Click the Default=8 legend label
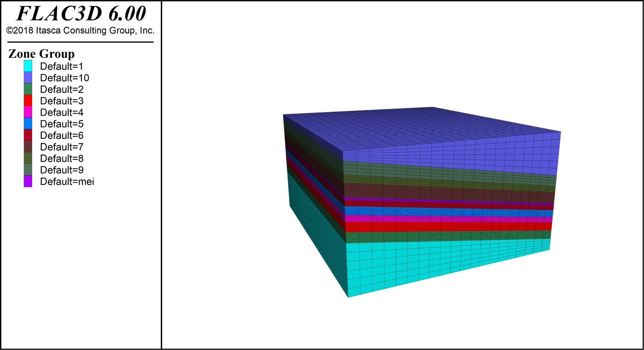Image resolution: width=644 pixels, height=350 pixels. click(x=62, y=159)
